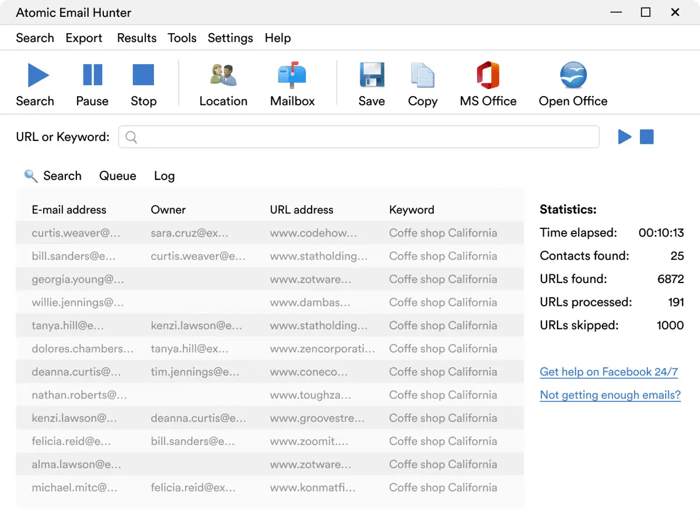Switch to the Log tab
The width and height of the screenshot is (700, 526).
coord(164,176)
